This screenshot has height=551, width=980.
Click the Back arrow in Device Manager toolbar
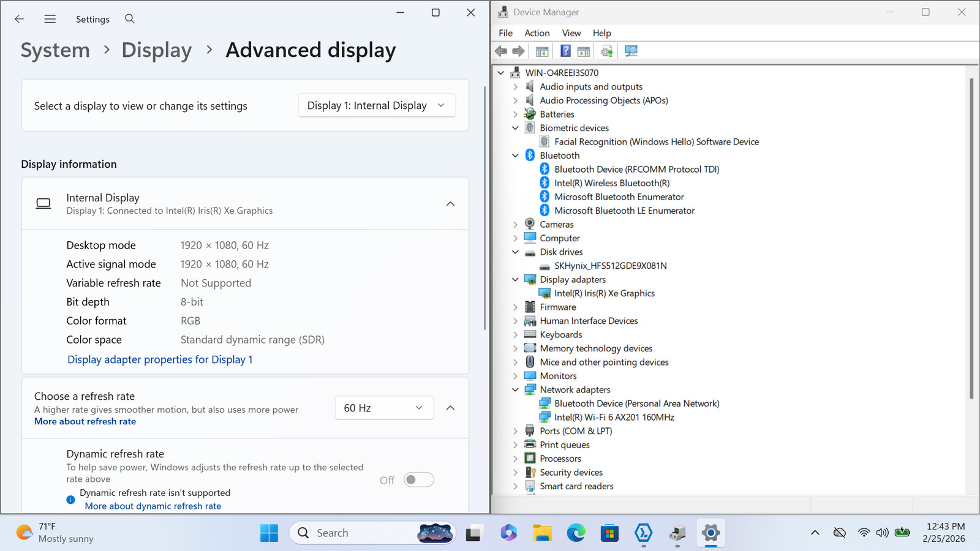click(501, 51)
